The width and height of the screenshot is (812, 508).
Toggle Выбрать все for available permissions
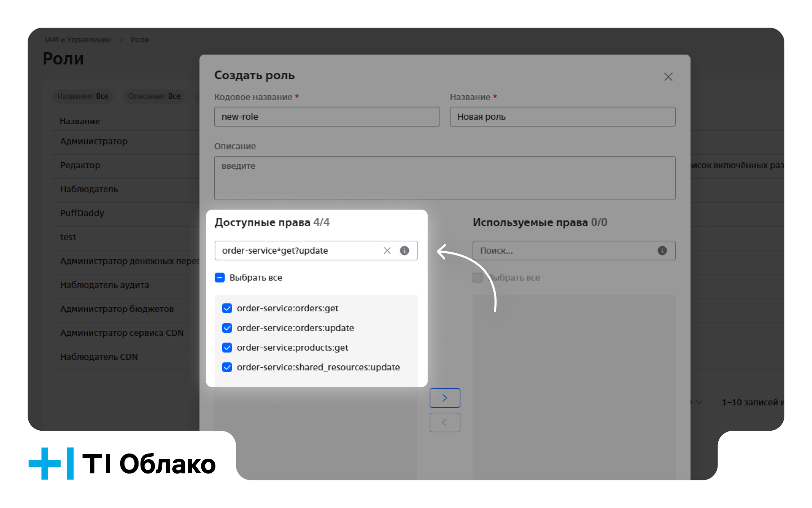(220, 278)
